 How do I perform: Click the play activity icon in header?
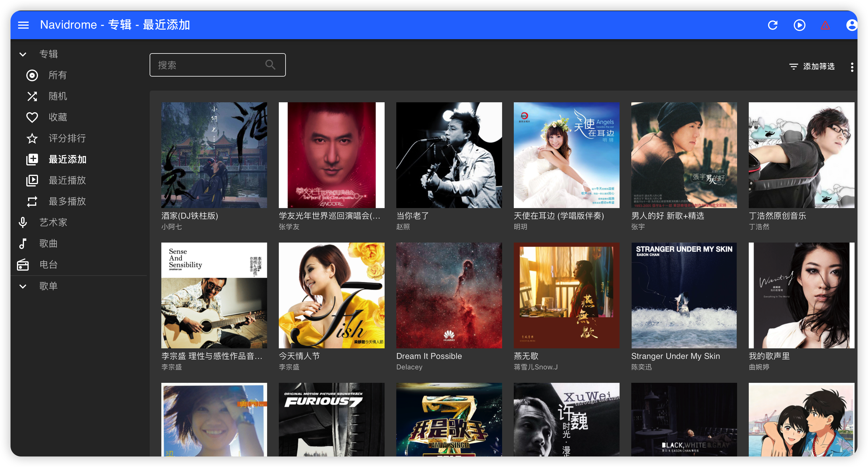click(799, 25)
